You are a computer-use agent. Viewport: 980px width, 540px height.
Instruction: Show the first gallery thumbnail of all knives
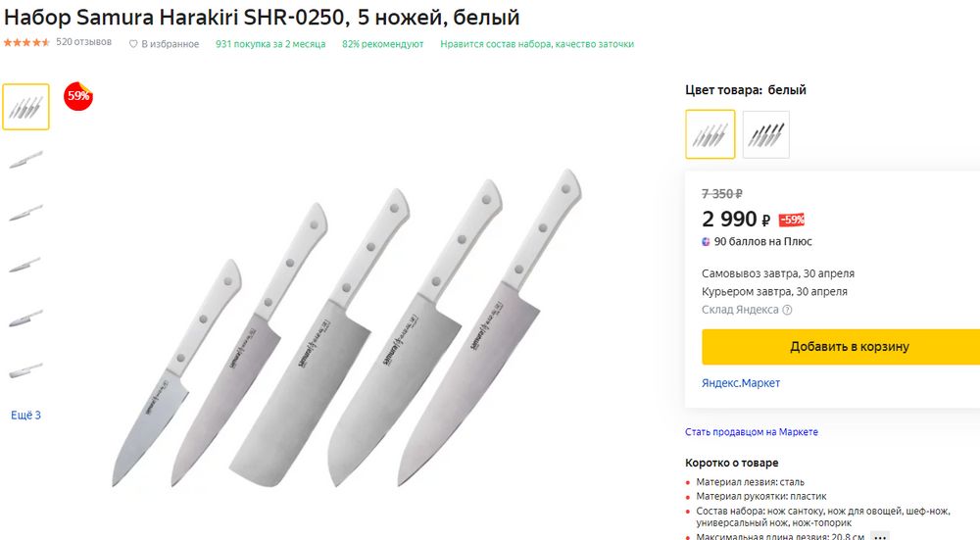(x=25, y=107)
